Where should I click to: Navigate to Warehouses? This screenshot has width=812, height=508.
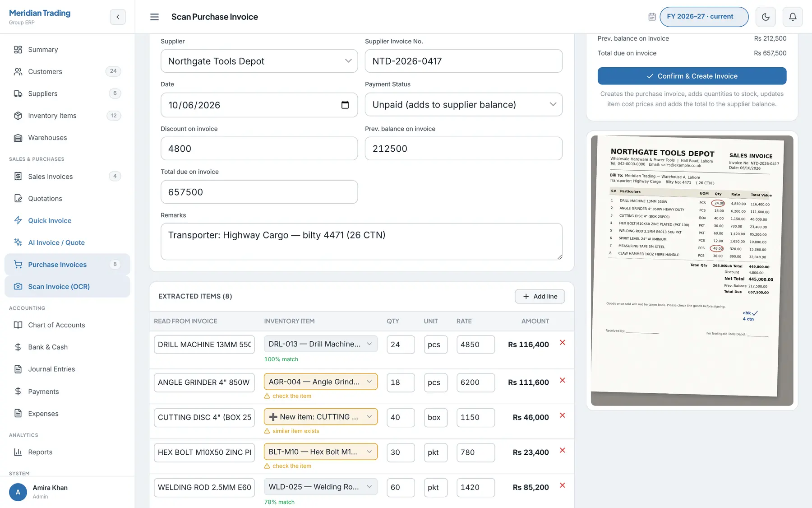(x=67, y=138)
